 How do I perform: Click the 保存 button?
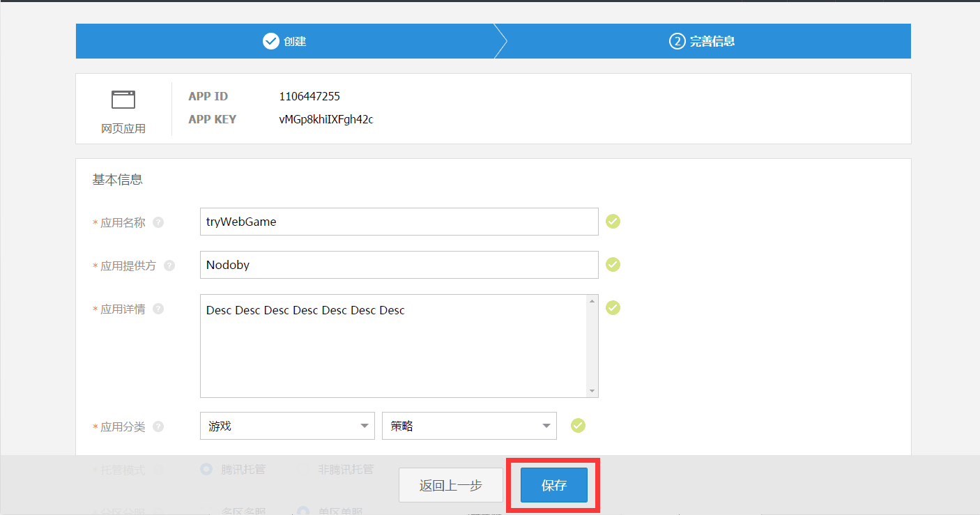554,486
